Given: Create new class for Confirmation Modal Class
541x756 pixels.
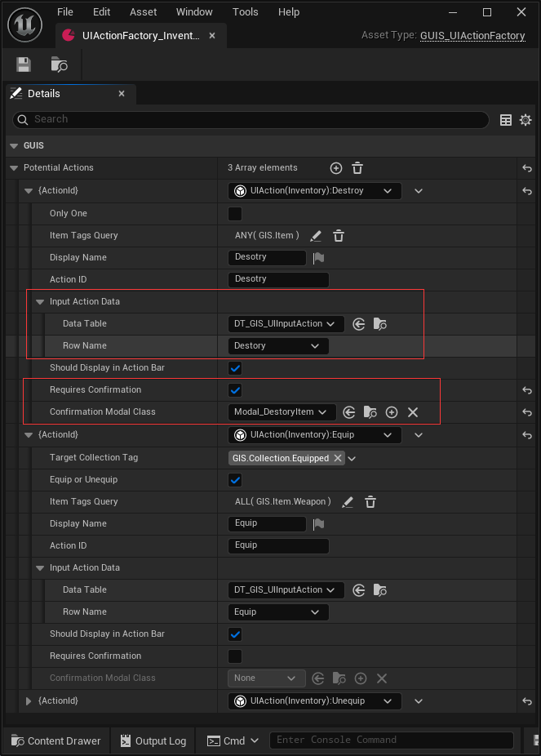Looking at the screenshot, I should (392, 412).
